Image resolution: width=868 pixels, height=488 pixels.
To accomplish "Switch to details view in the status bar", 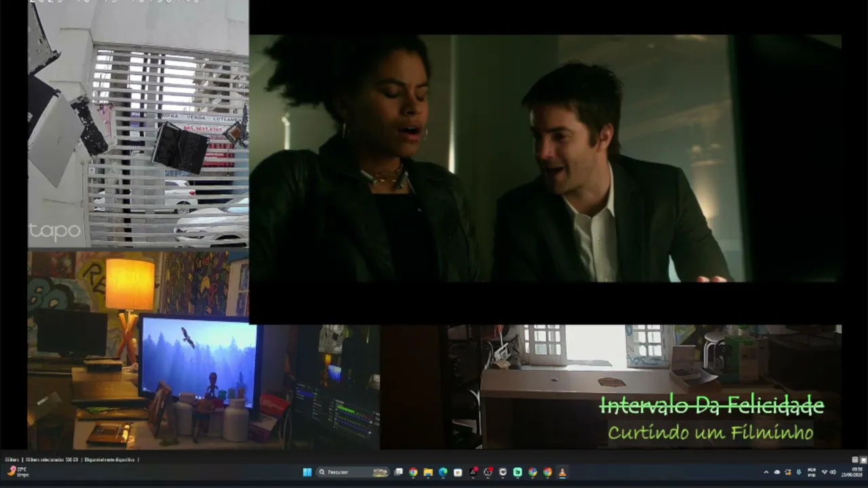I will pyautogui.click(x=855, y=460).
